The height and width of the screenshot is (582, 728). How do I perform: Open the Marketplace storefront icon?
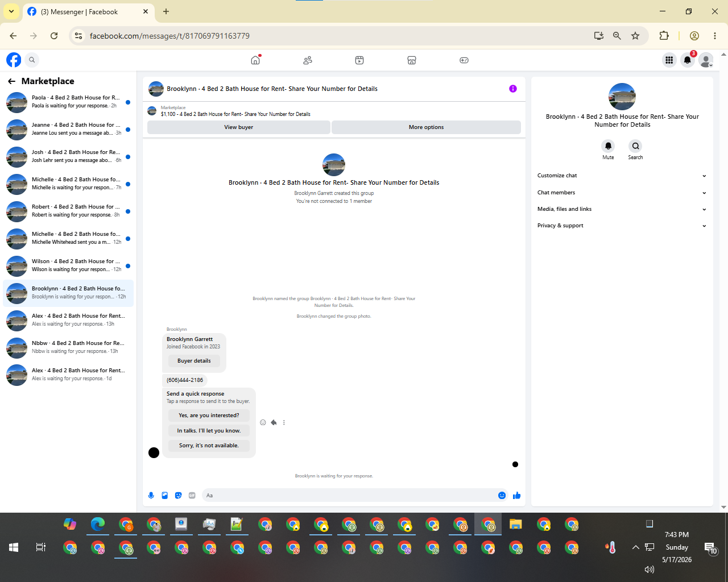[412, 60]
